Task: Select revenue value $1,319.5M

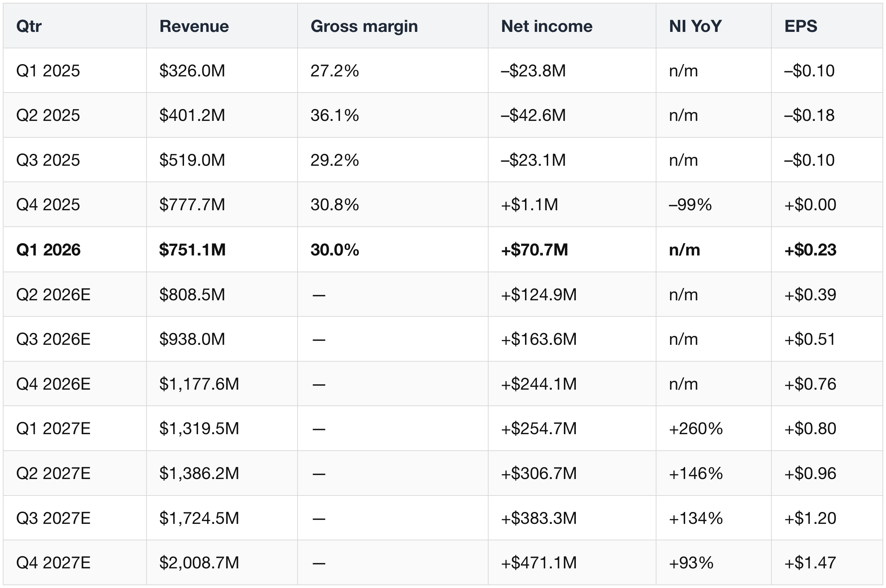Action: pyautogui.click(x=199, y=429)
